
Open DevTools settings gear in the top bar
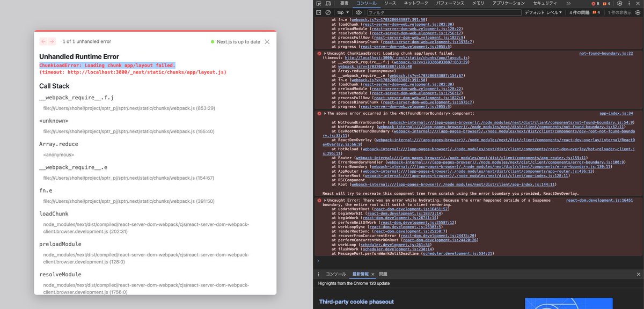coord(619,3)
